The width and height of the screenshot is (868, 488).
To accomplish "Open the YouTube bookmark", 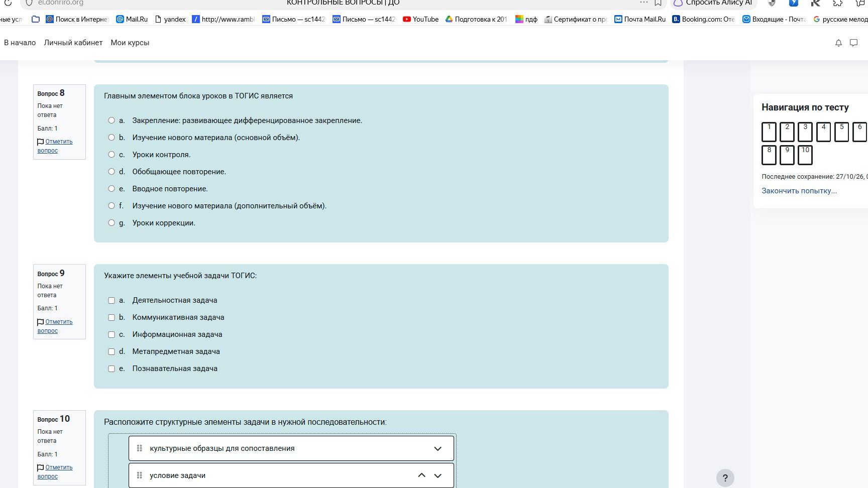I will [420, 19].
